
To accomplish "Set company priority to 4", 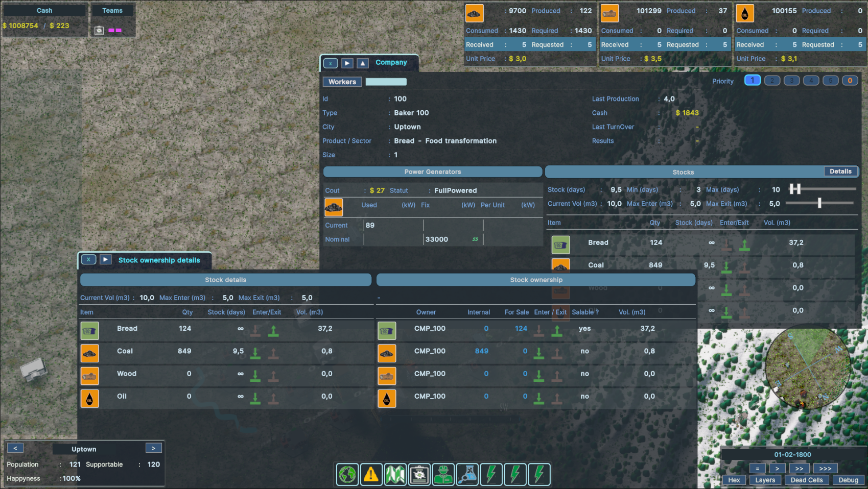I will [811, 80].
